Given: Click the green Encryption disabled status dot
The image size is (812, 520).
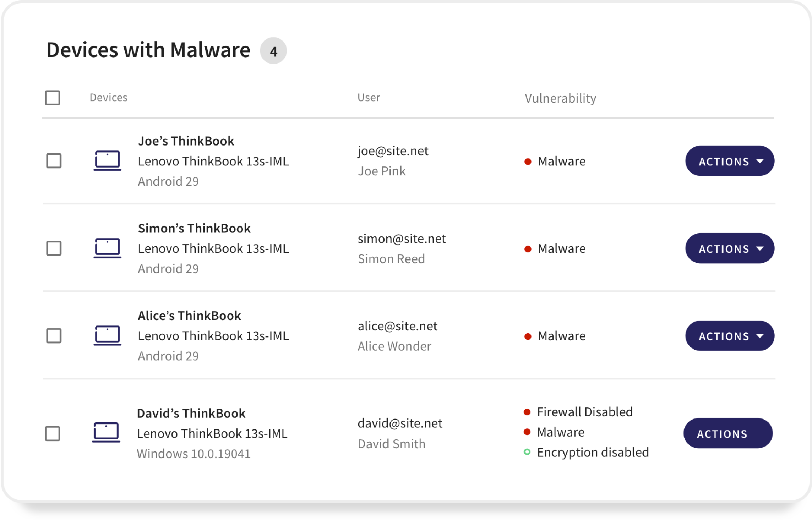Looking at the screenshot, I should [527, 452].
